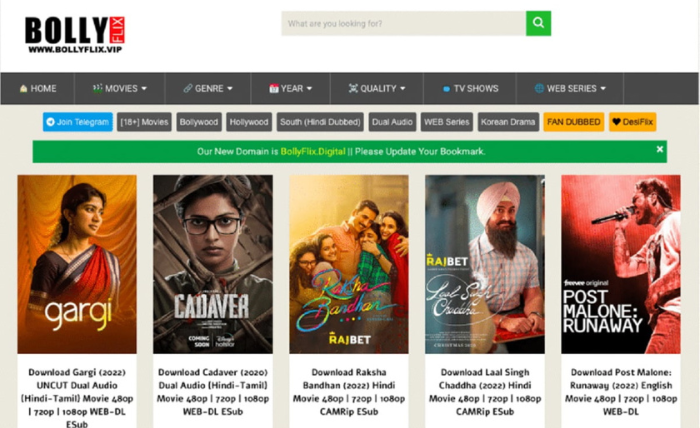Open the WEB SERIES menu label
700x428 pixels.
(x=571, y=88)
